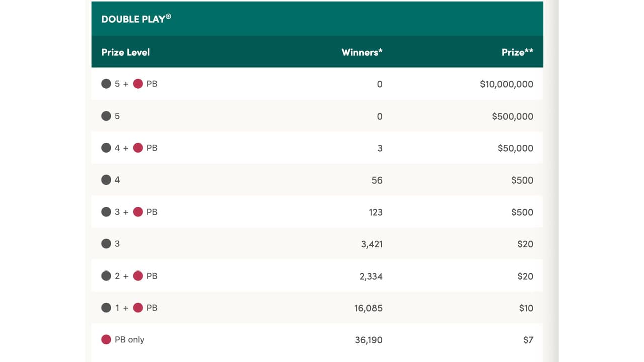This screenshot has width=644, height=362.
Task: Click the gray ball icon in the 5-match row
Action: click(106, 116)
